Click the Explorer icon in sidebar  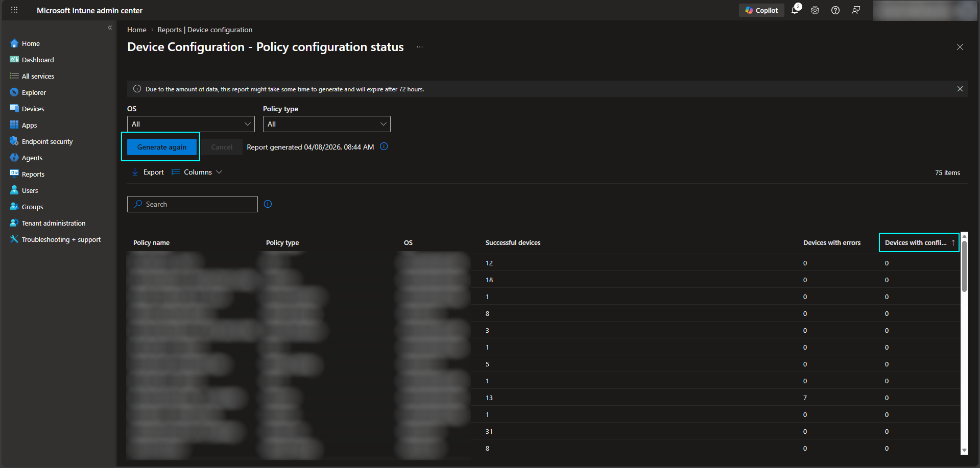pyautogui.click(x=14, y=92)
